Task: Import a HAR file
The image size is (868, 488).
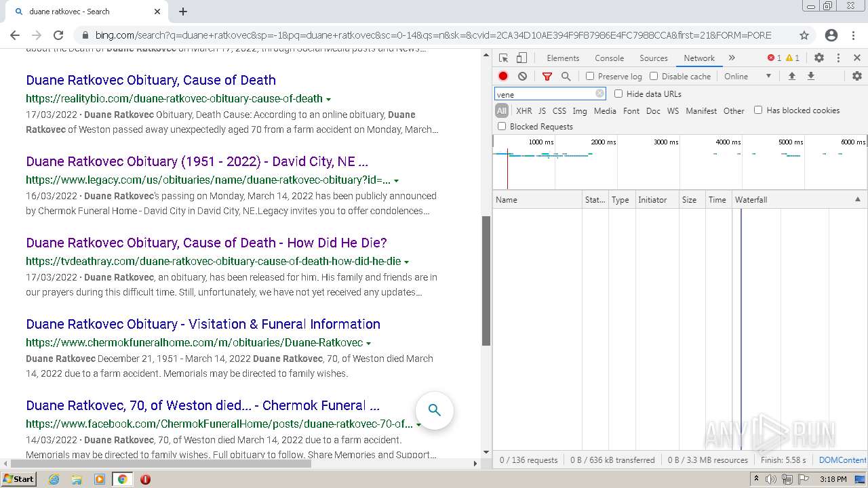Action: (791, 77)
